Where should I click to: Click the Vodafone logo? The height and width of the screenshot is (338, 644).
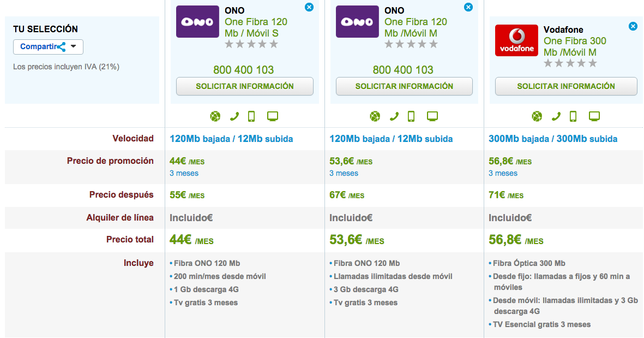coord(516,40)
